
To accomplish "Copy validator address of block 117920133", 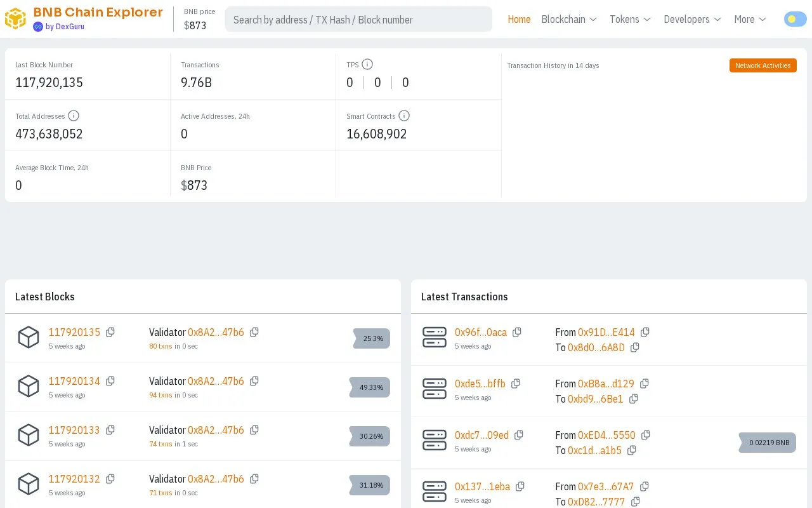I will click(x=254, y=430).
